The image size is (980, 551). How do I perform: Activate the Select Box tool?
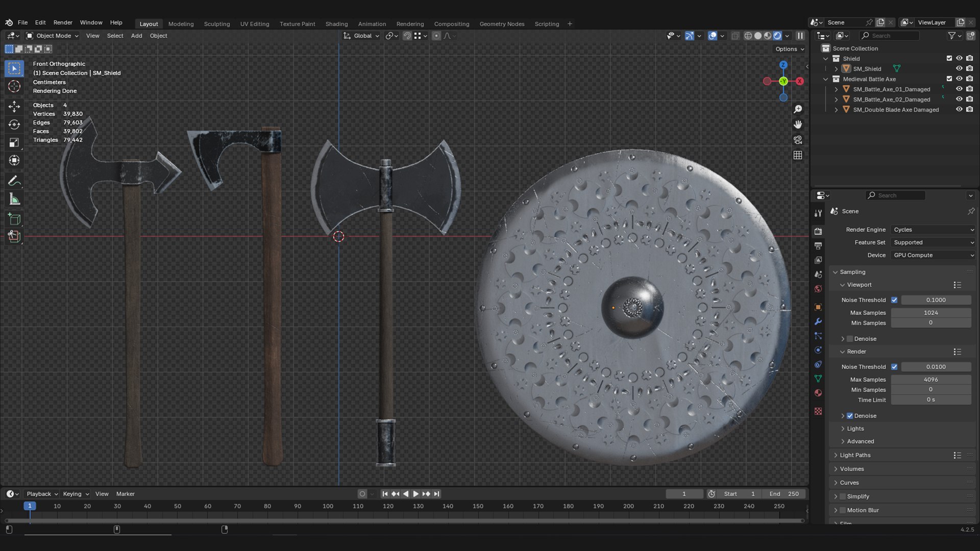(x=14, y=68)
